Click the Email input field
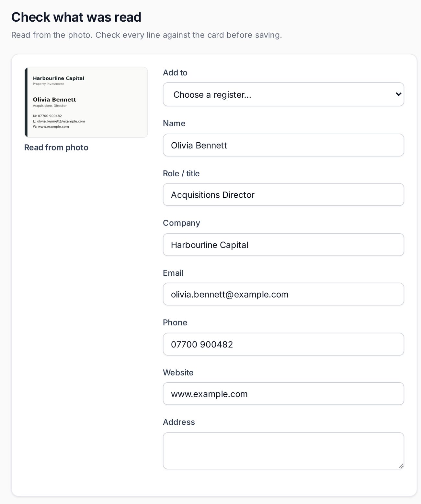 point(283,294)
